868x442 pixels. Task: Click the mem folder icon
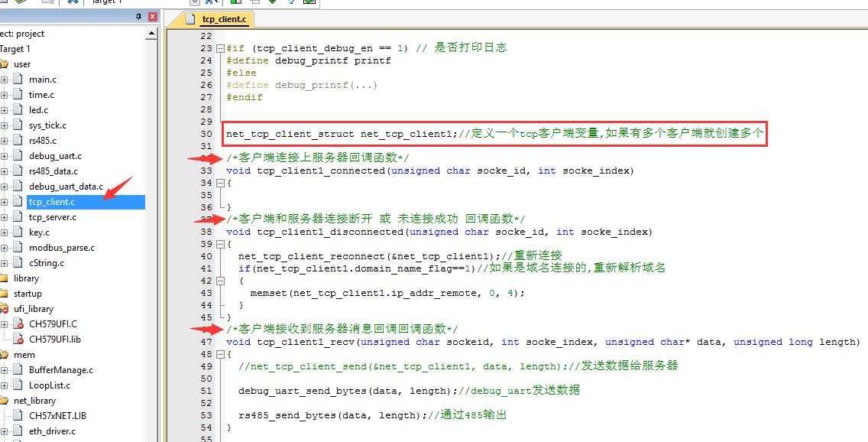pos(5,355)
